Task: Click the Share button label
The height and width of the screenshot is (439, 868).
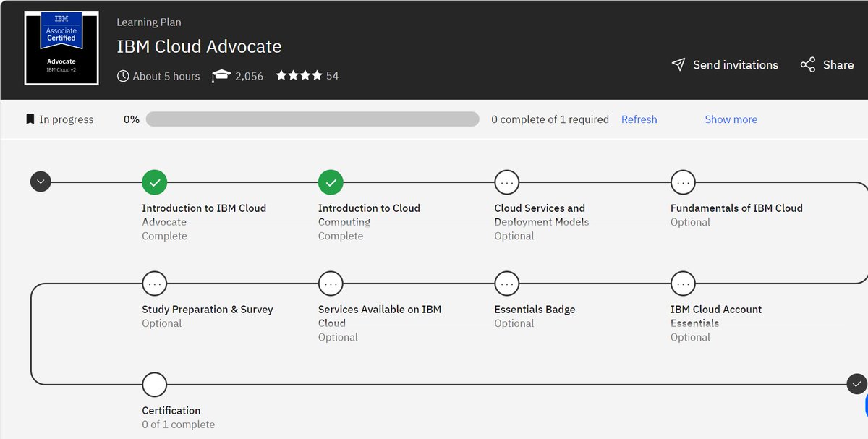Action: (838, 64)
